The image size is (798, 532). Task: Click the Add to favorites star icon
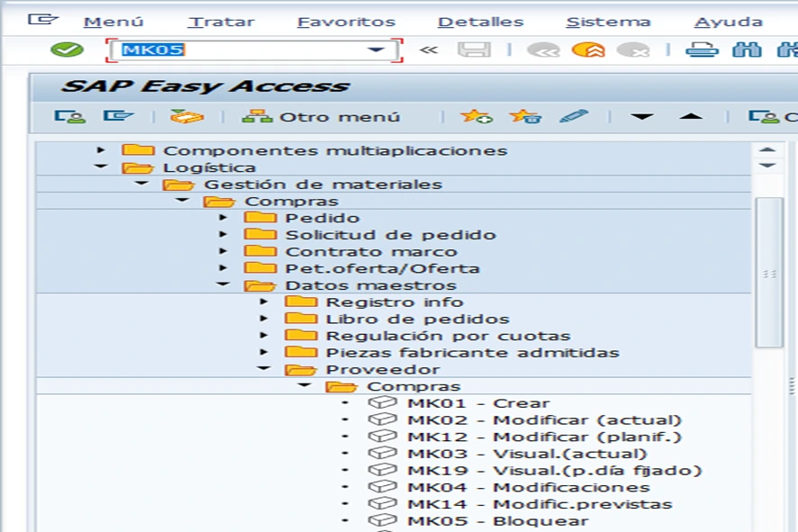coord(476,116)
